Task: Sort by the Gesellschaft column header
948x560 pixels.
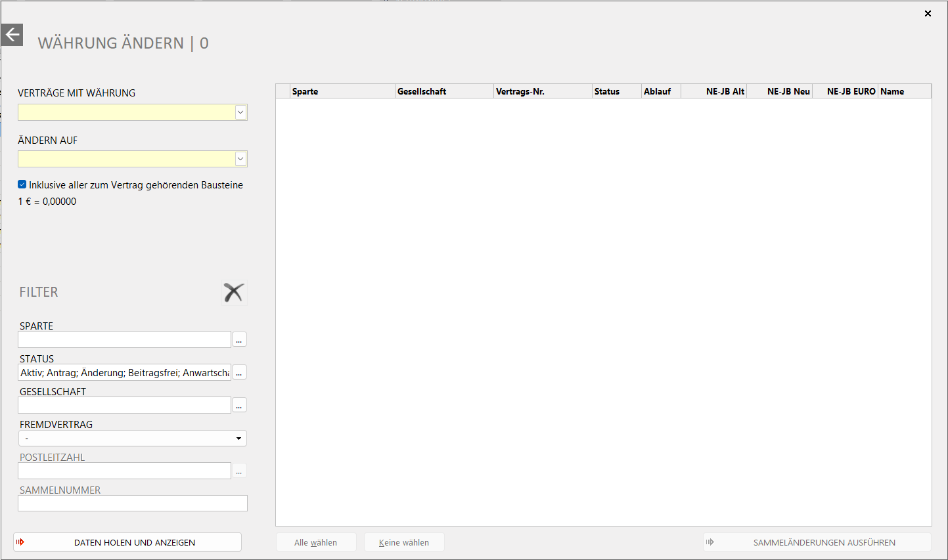Action: click(443, 91)
